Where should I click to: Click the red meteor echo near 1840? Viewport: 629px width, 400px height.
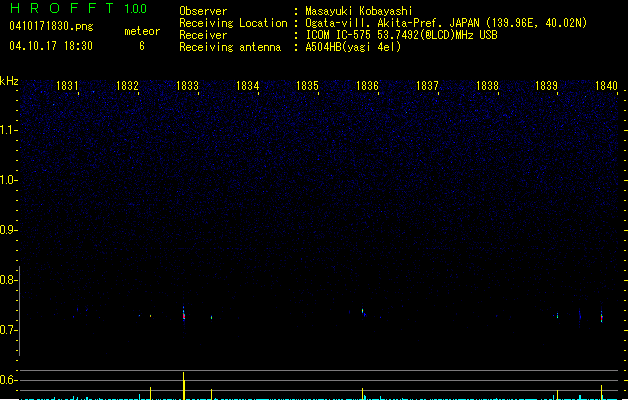(x=601, y=317)
